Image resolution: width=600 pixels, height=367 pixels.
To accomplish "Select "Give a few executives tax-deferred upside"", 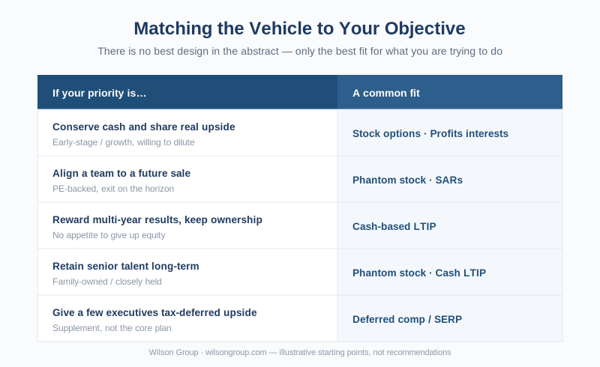I will [x=155, y=313].
